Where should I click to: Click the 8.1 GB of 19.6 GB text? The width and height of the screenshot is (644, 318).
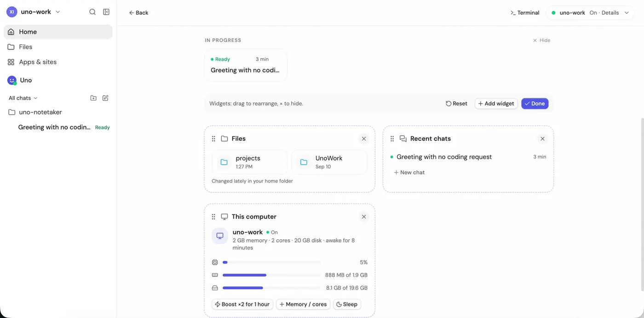(x=347, y=288)
